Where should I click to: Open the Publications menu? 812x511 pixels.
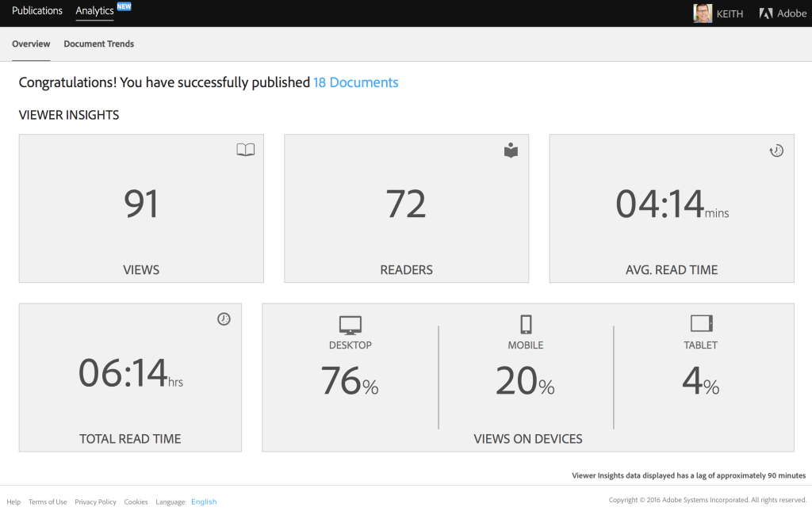tap(37, 10)
